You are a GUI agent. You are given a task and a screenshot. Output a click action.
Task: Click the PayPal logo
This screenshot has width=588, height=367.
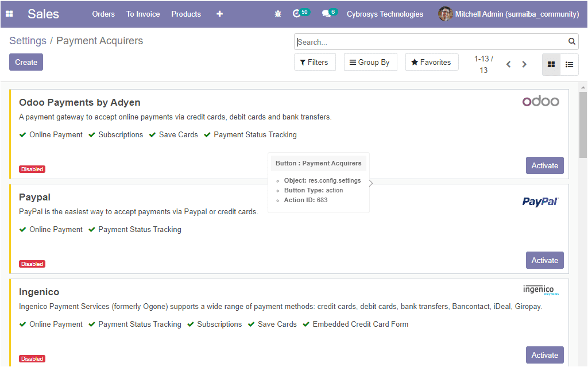click(541, 202)
